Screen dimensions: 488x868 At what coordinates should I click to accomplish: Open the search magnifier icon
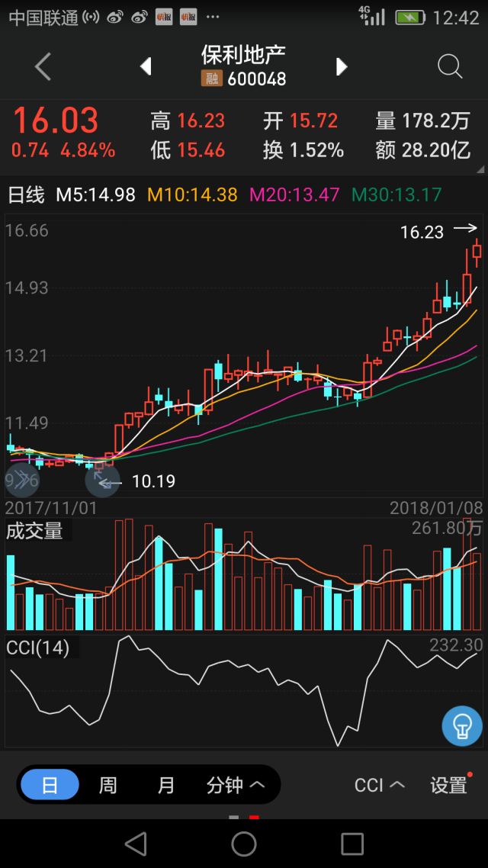pyautogui.click(x=449, y=67)
